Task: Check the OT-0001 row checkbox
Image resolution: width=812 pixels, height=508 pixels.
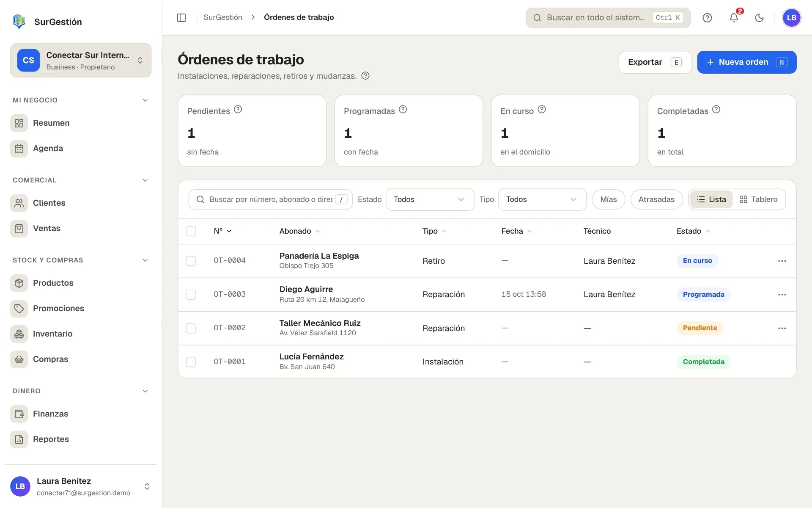Action: click(191, 362)
